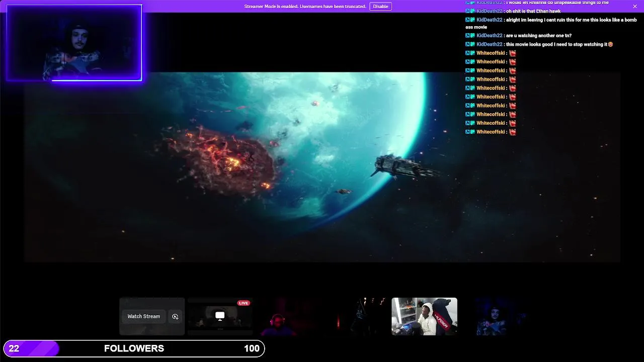Click the follower goal number "100"
The height and width of the screenshot is (362, 644).
(x=252, y=348)
